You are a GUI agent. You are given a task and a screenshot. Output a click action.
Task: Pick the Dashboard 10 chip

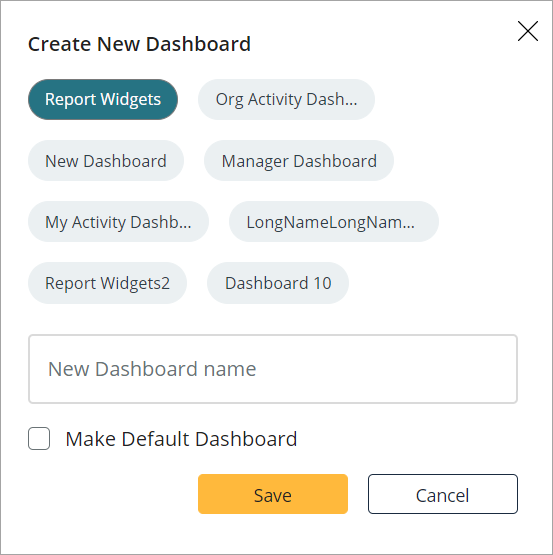(x=278, y=283)
